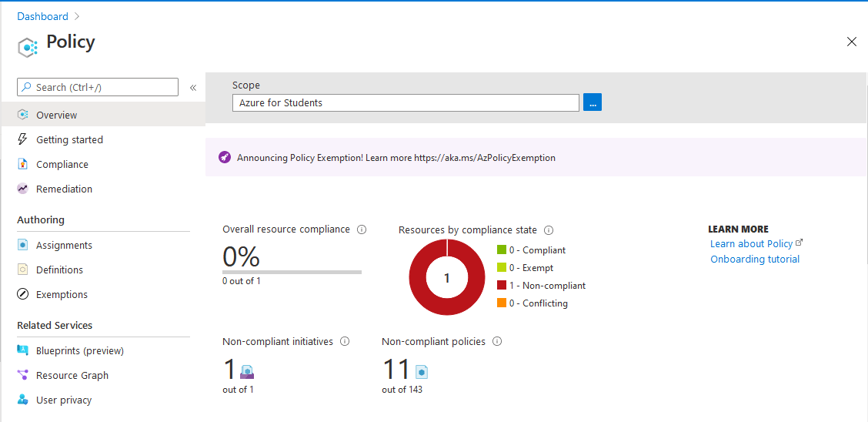Open the Onboarding tutorial link
868x422 pixels.
pos(755,259)
